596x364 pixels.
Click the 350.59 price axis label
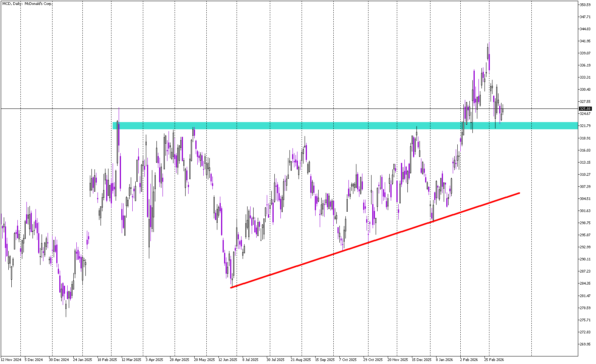(x=585, y=5)
